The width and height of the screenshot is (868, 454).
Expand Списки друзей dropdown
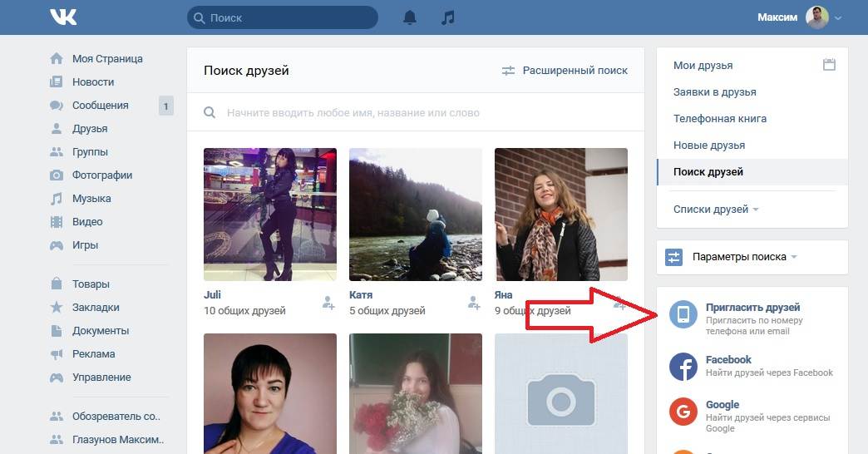[x=716, y=210]
